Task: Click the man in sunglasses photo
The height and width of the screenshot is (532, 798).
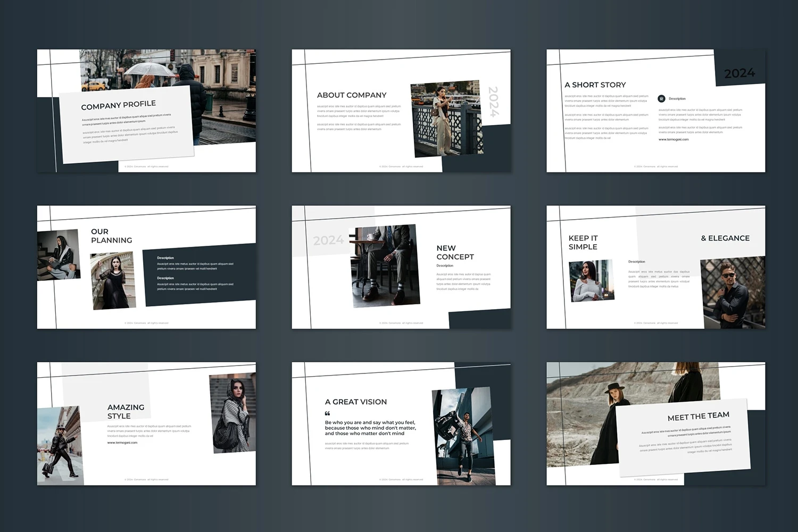Action: (732, 293)
